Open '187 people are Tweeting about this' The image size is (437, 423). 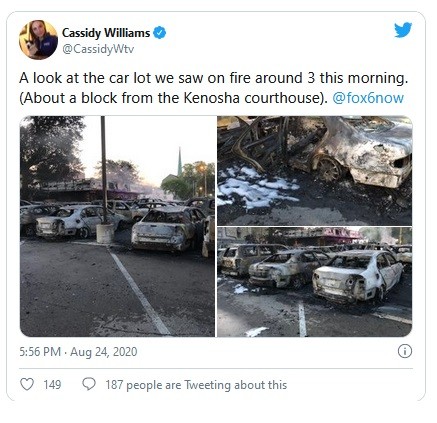(196, 385)
